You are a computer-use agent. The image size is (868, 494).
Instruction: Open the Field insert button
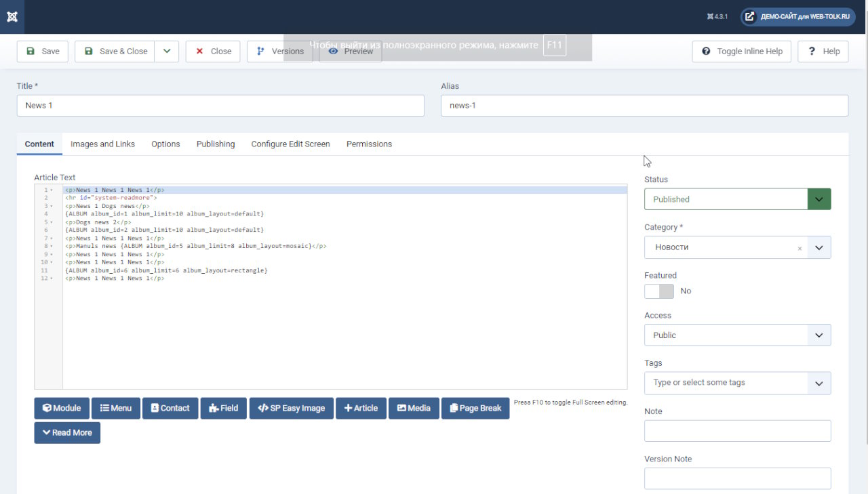[x=224, y=408]
